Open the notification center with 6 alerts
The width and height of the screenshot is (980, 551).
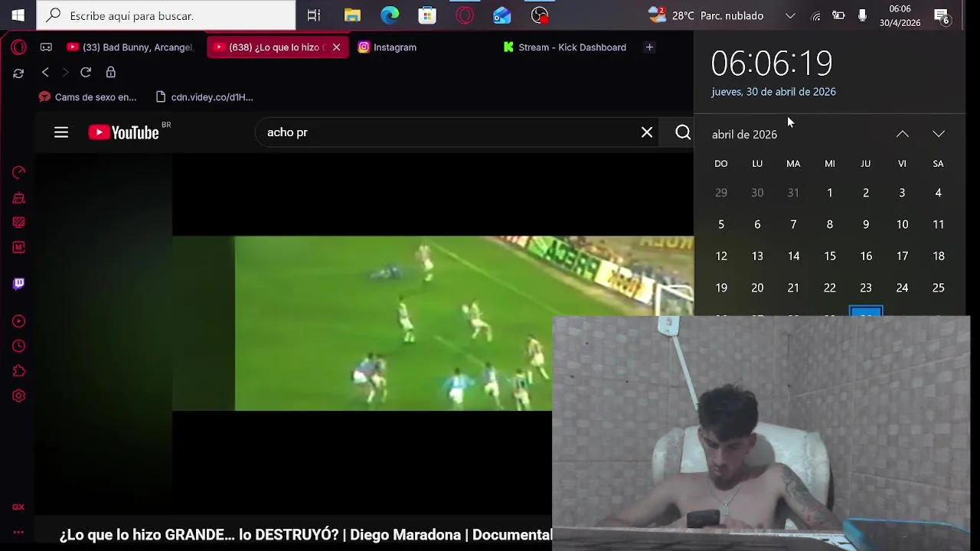point(942,15)
